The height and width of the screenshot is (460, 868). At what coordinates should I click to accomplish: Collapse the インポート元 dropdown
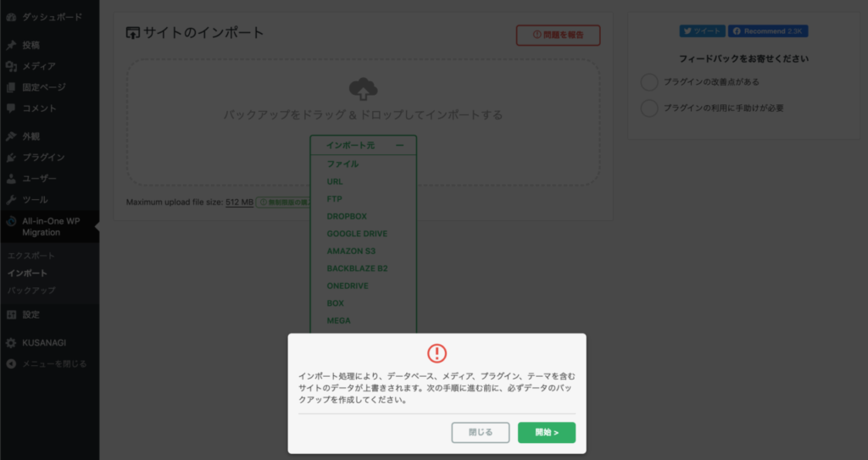[x=363, y=145]
